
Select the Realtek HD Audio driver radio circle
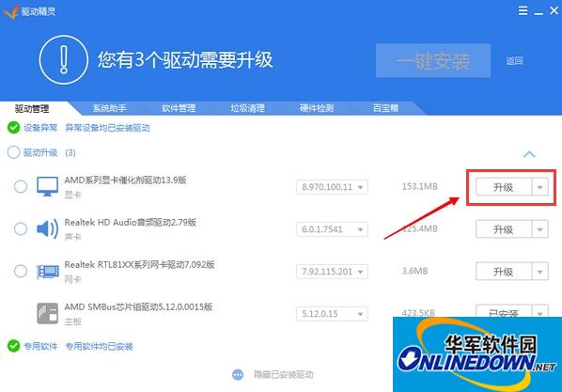click(21, 228)
